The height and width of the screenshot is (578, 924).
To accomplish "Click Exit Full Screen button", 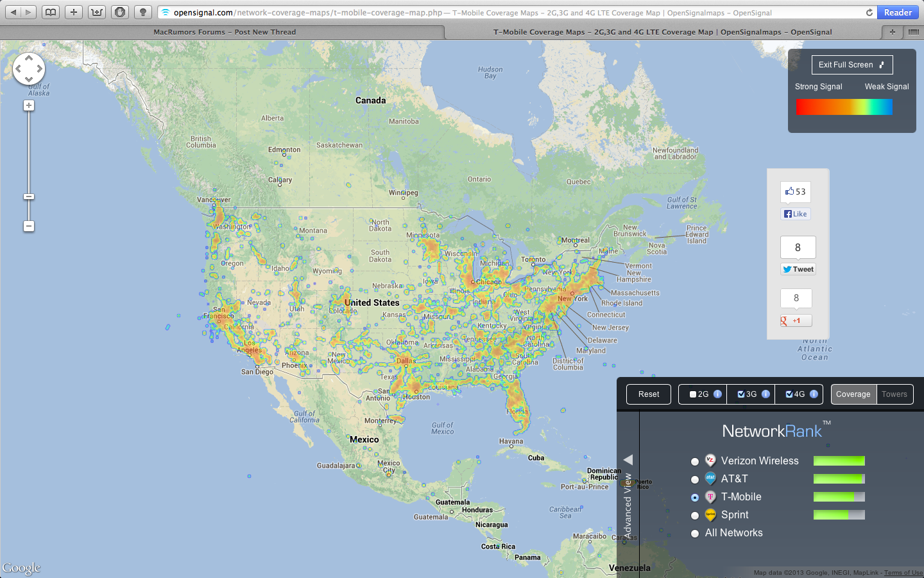I will coord(852,65).
